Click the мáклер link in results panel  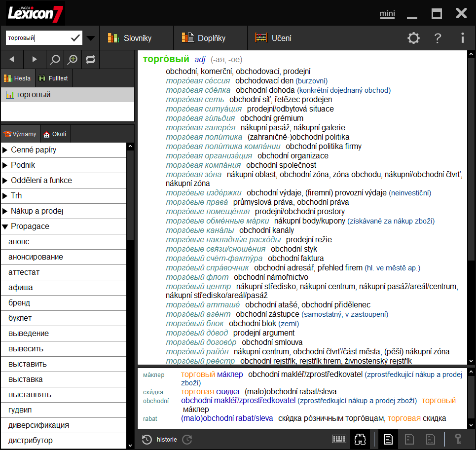point(153,375)
